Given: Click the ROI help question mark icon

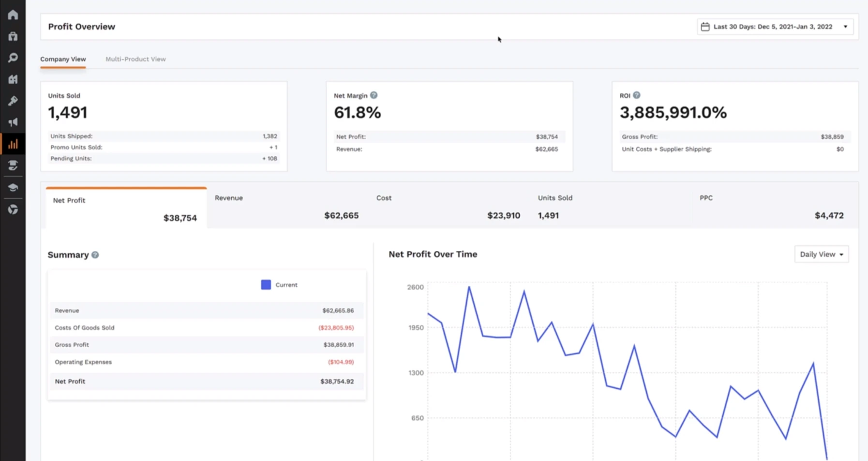Looking at the screenshot, I should pos(636,95).
